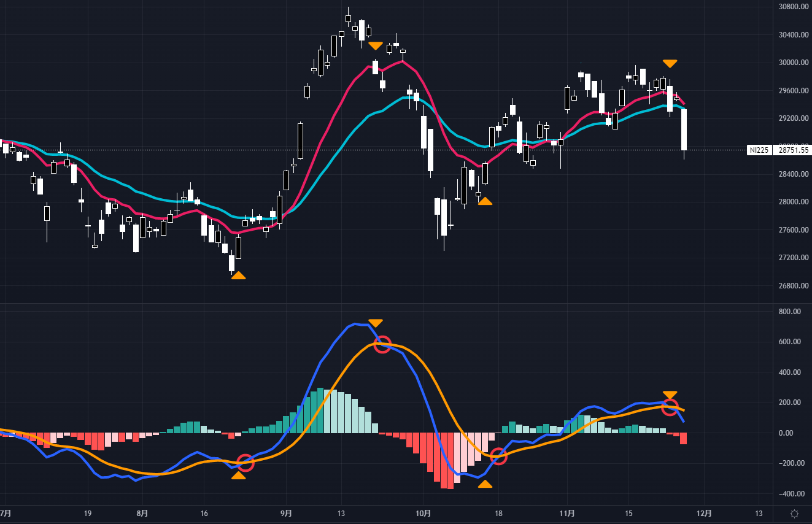Click orange up-arrow below the mid-October candles
The image size is (812, 524).
tap(485, 201)
